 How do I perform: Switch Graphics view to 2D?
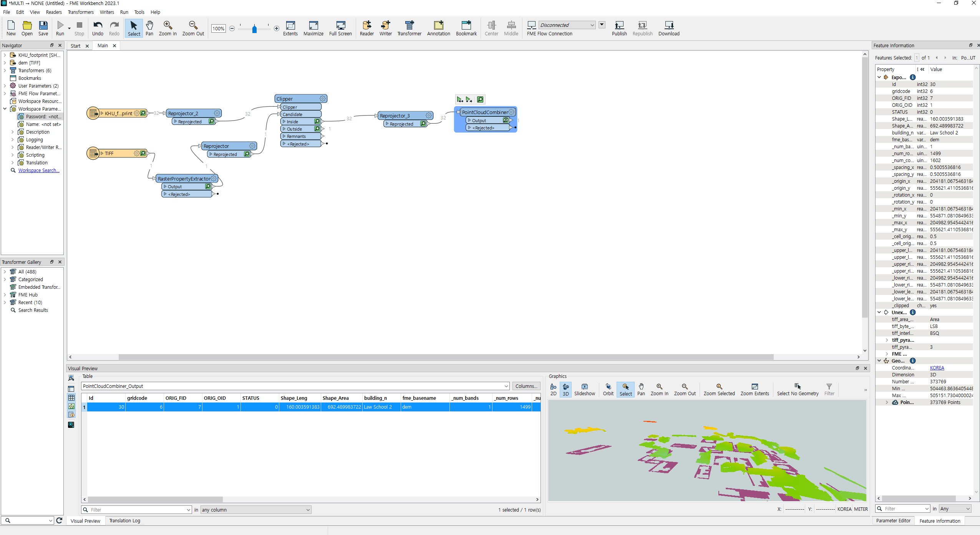(553, 389)
